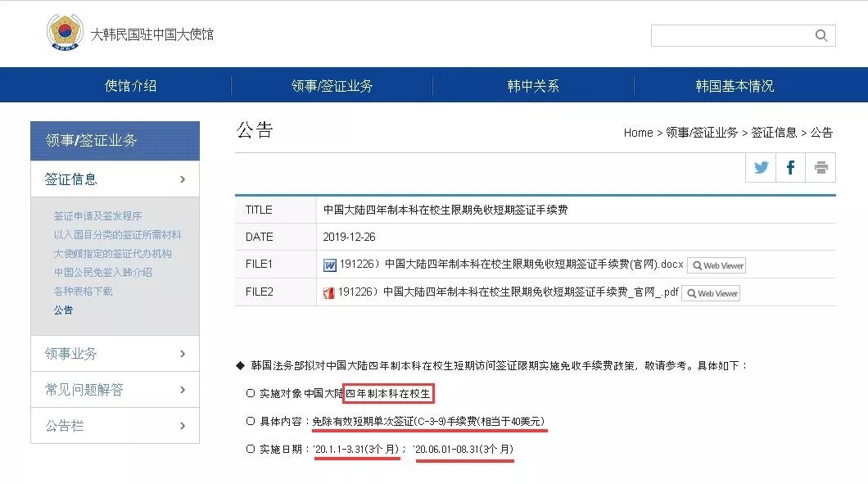Open 各种表格下载 sidebar link
This screenshot has width=868, height=484.
pyautogui.click(x=83, y=291)
